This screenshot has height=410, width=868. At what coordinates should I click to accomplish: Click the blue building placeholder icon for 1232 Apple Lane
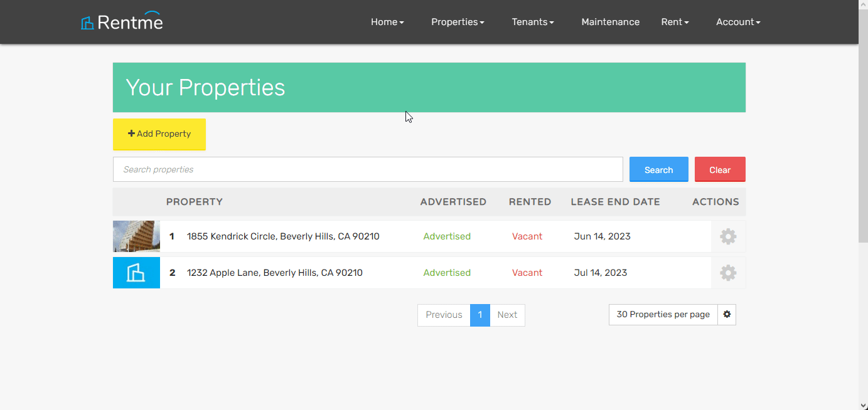[x=136, y=273]
